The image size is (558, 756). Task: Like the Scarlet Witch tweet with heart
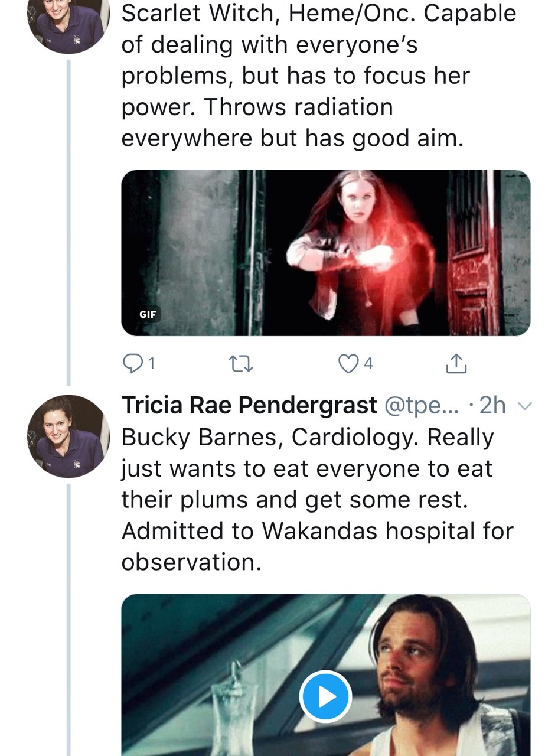tap(348, 364)
